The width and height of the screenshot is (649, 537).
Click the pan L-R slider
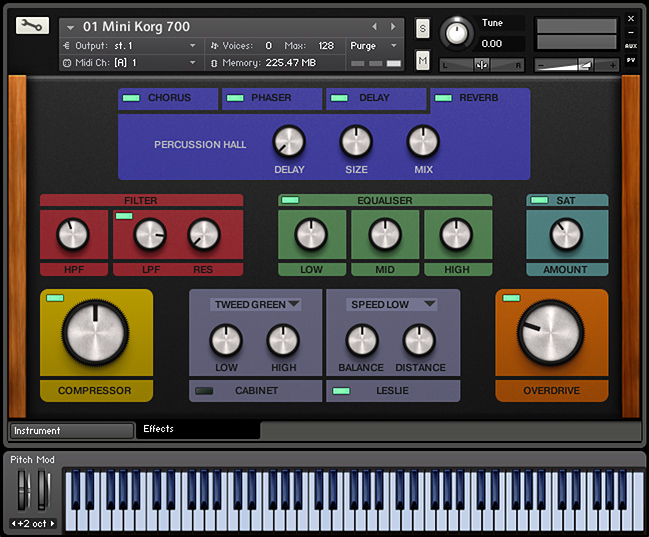click(482, 65)
